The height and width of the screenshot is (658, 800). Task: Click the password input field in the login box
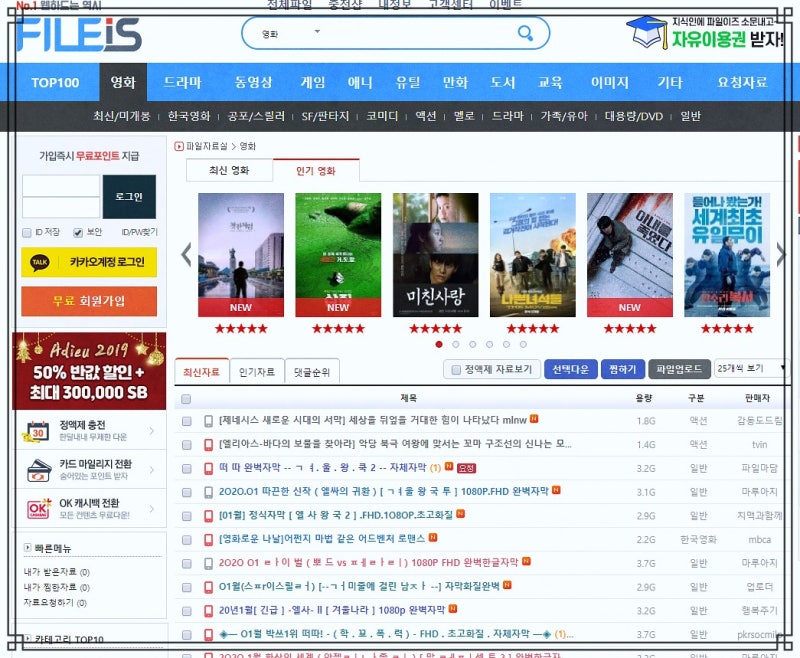pos(61,208)
